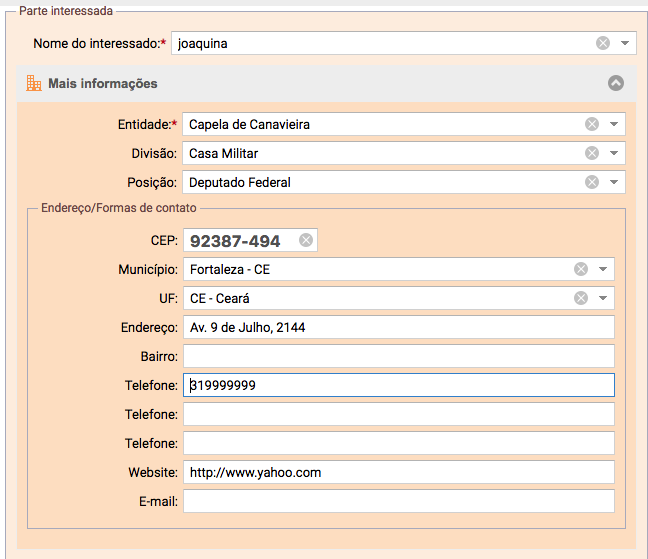Clear the Nome do interessado field

tap(603, 43)
